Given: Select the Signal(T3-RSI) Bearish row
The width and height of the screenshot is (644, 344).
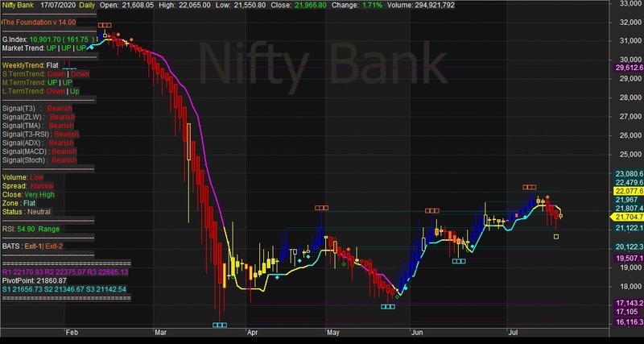Looking at the screenshot, I should 41,135.
